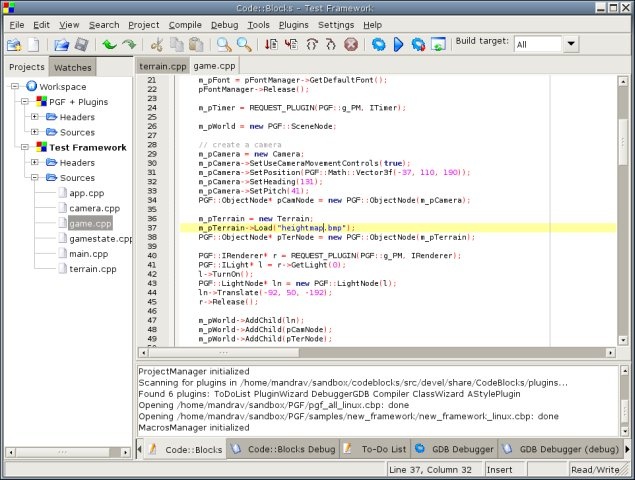Screen dimensions: 635x480
Task: Click the Find magnifier icon
Action: 224,45
